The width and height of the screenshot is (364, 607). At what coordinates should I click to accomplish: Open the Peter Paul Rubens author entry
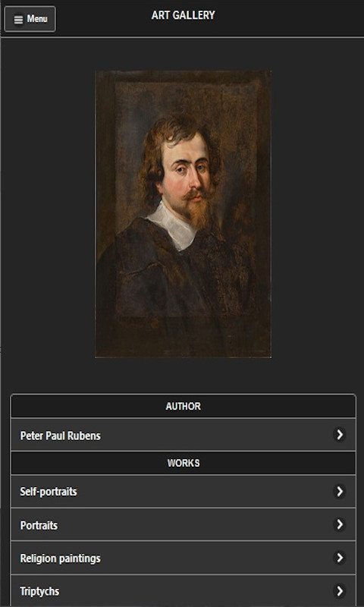click(x=183, y=435)
